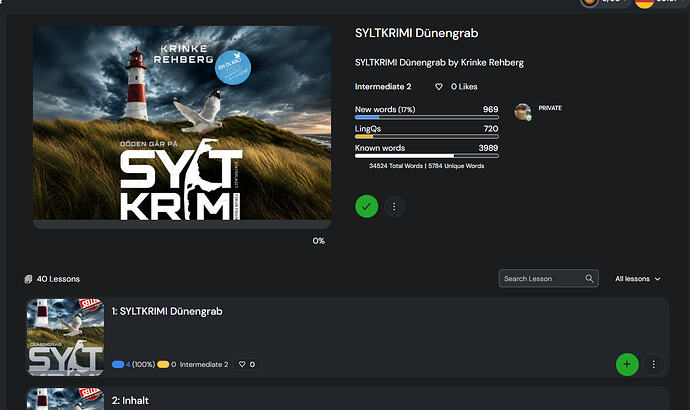Like the course with heart icon
Image resolution: width=690 pixels, height=410 pixels.
coord(439,87)
